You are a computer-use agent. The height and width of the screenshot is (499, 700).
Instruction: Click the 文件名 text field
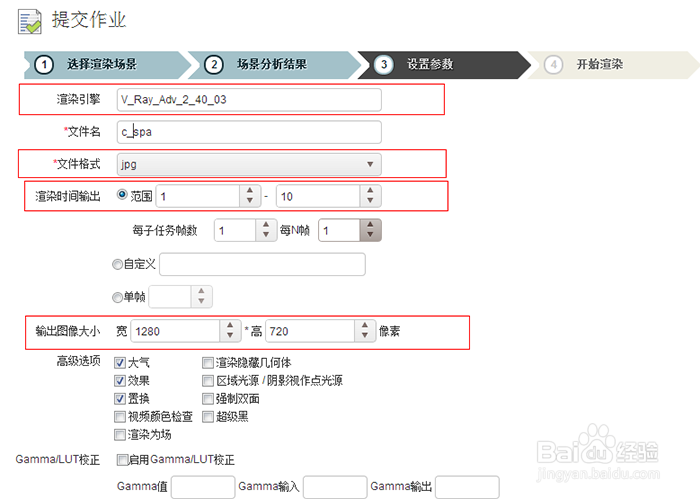[249, 132]
